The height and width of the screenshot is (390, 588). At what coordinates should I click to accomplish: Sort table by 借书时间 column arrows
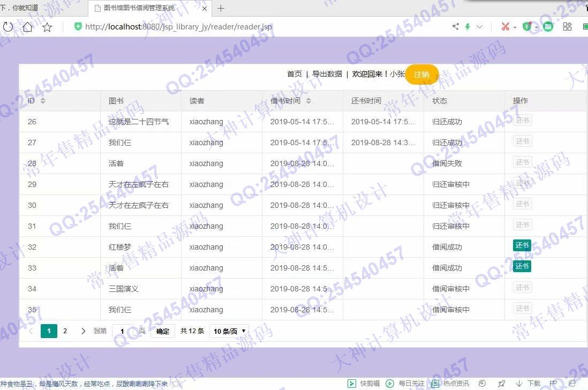click(x=308, y=101)
